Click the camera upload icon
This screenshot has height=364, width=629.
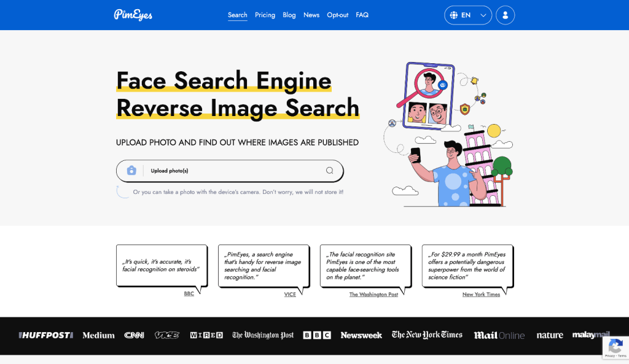coord(131,171)
